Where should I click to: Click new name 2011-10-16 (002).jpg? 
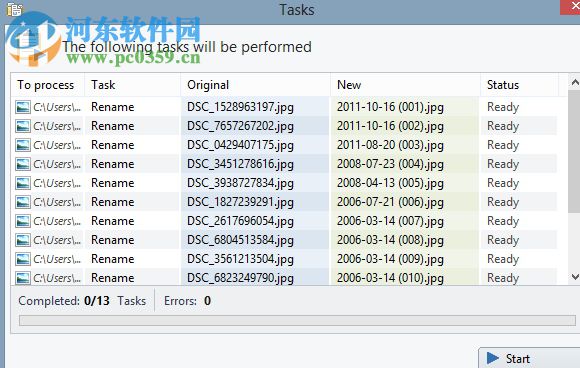(390, 126)
